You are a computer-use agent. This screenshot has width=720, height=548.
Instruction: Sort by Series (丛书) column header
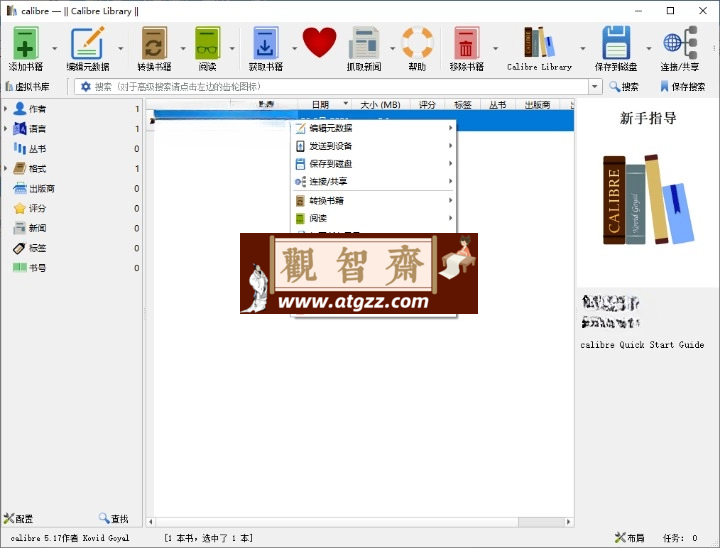click(498, 105)
